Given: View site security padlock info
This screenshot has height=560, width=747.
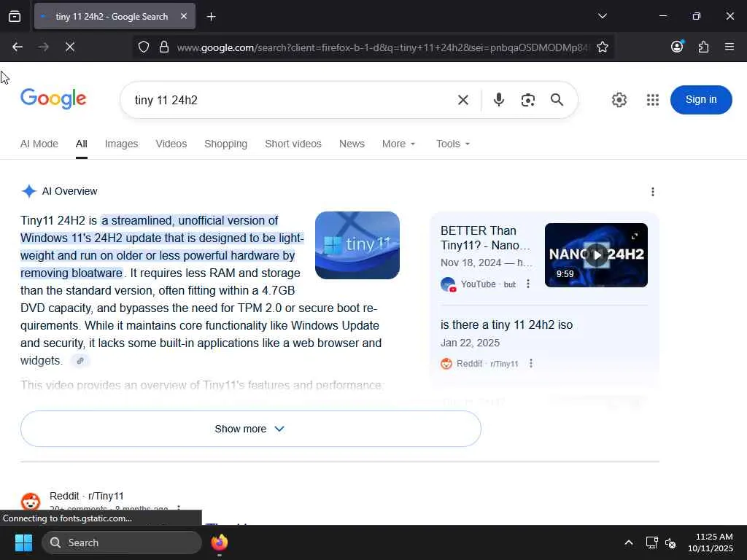Looking at the screenshot, I should pyautogui.click(x=164, y=47).
